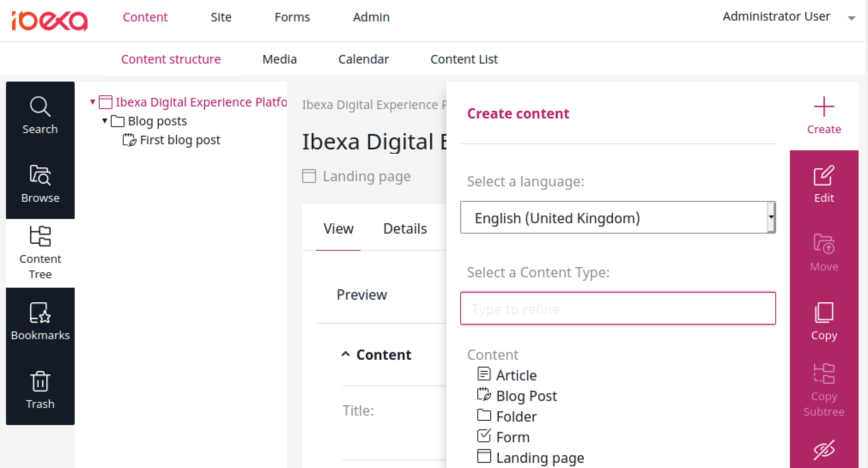Go to Media submenu
Screen dimensions: 868x468
coord(279,59)
